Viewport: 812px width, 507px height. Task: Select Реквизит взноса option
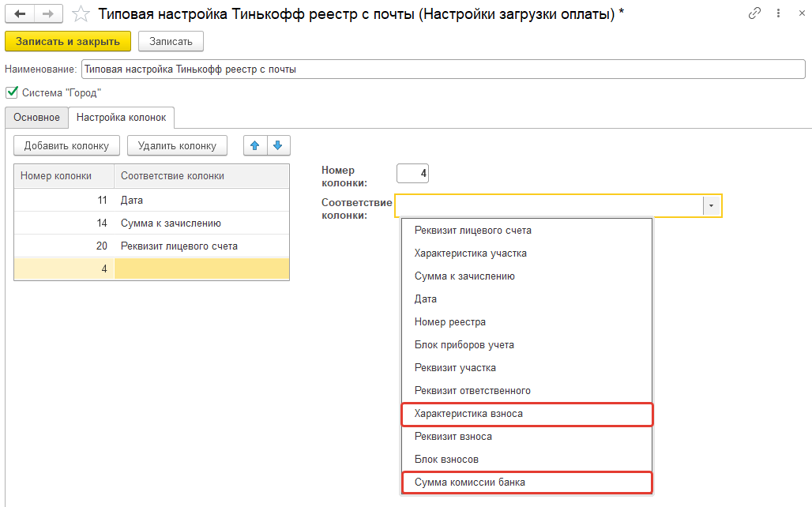click(x=527, y=437)
